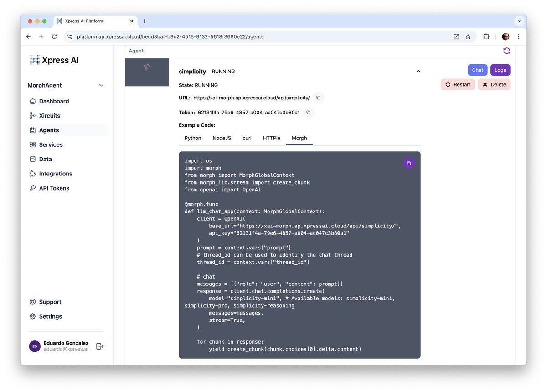This screenshot has height=392, width=547.
Task: Click the Xpress AI logo
Action: click(54, 60)
